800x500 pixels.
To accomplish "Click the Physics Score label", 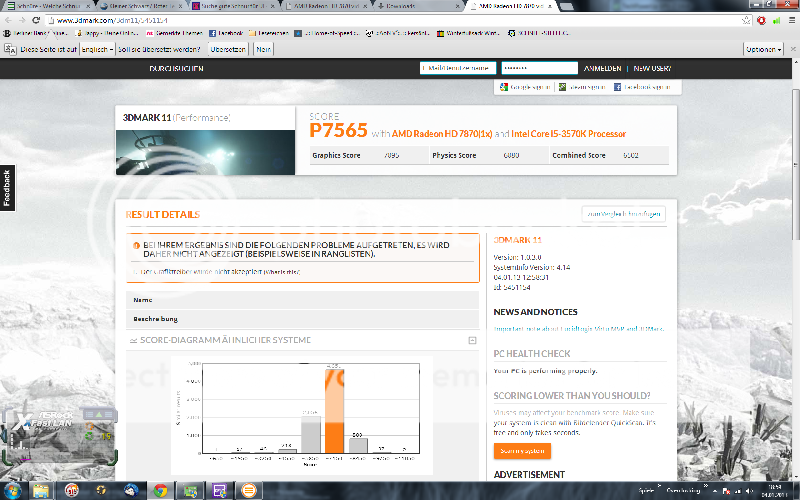I will 454,155.
